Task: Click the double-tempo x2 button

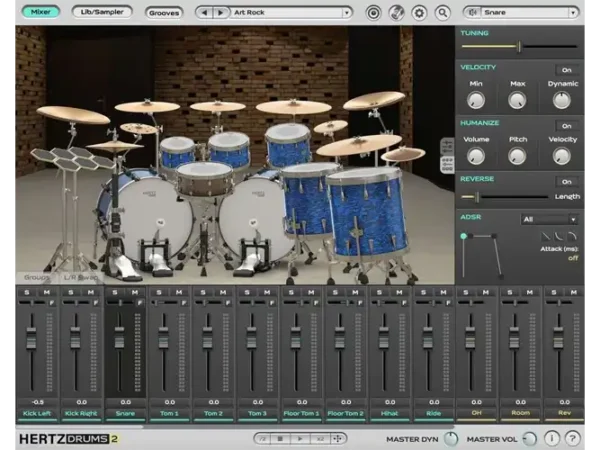Action: pyautogui.click(x=320, y=439)
